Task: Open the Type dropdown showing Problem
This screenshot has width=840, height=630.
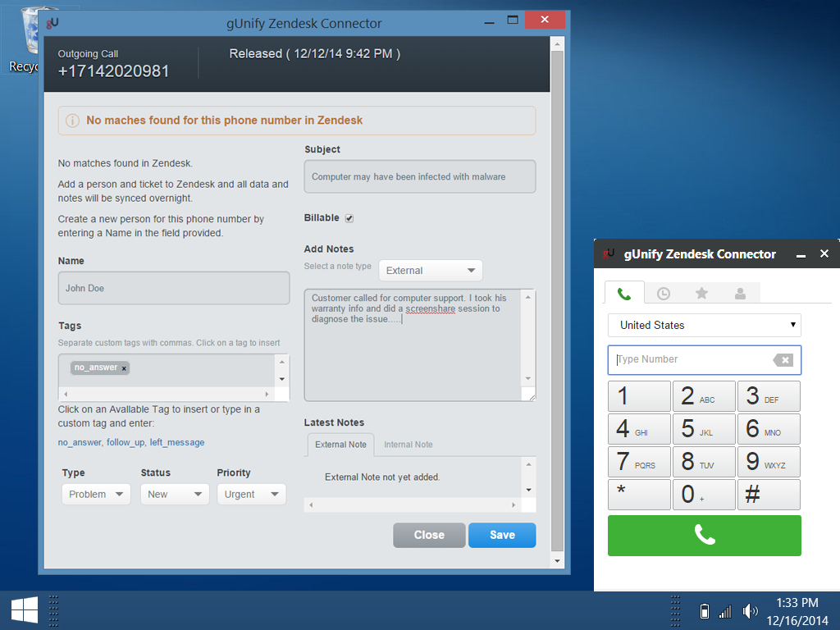Action: pyautogui.click(x=96, y=494)
